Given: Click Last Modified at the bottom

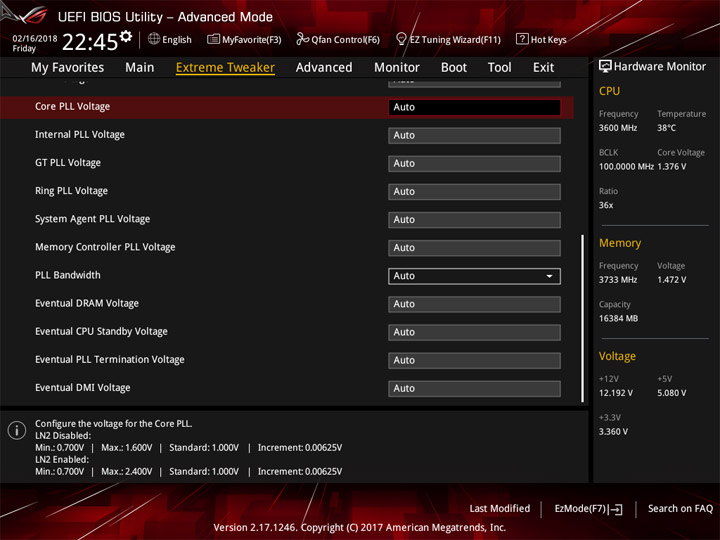Looking at the screenshot, I should (x=500, y=508).
